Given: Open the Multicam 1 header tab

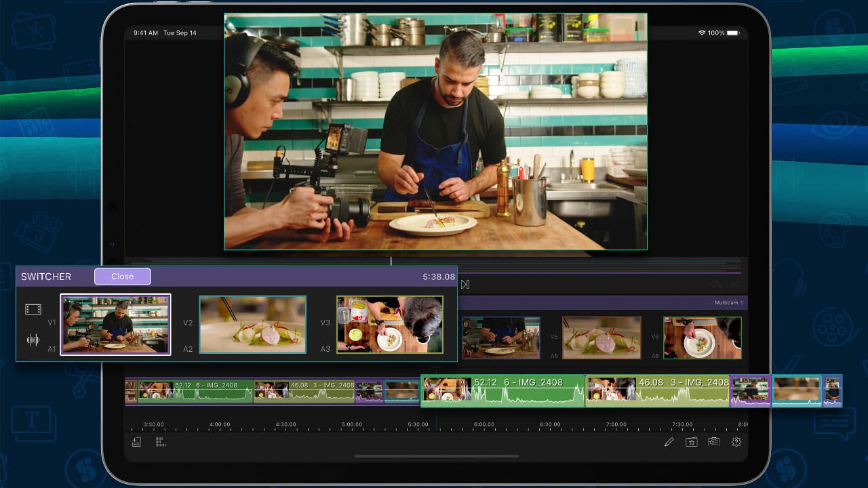Looking at the screenshot, I should tap(728, 302).
